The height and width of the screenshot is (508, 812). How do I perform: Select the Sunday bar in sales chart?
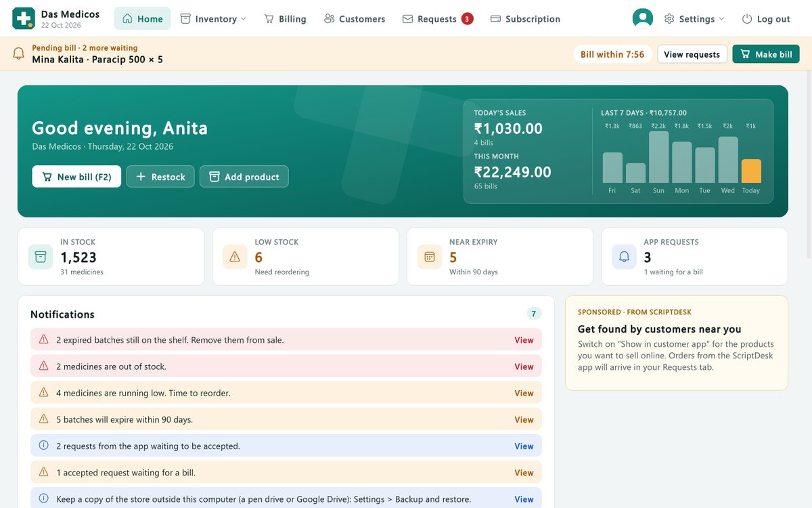658,157
